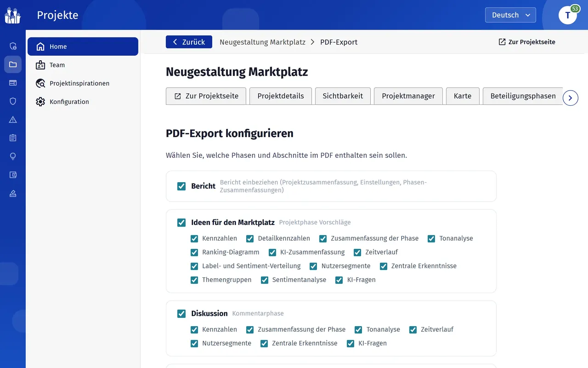Open the Zur Projektseite button below the title
Screen dimensions: 588x368
tap(206, 96)
